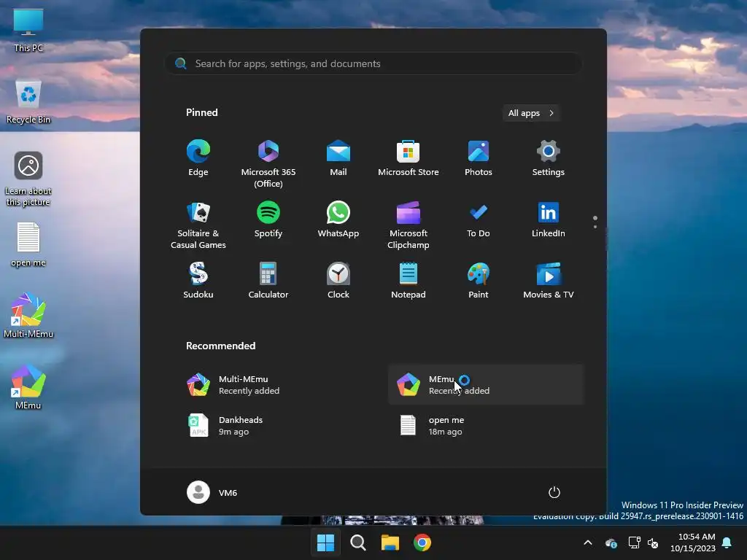Launch the LinkedIn app
Viewport: 747px width, 560px height.
(x=549, y=219)
